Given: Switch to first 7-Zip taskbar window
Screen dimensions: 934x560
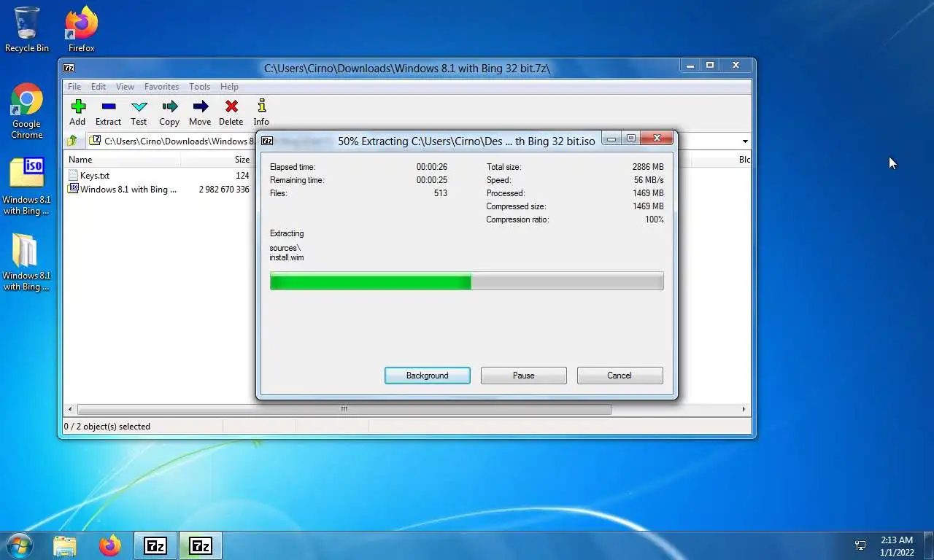Looking at the screenshot, I should pos(155,545).
